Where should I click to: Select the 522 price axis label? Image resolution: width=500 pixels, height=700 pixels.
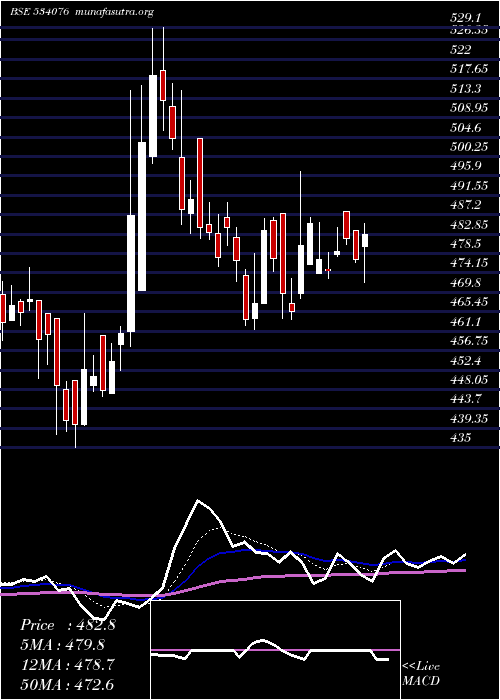[461, 50]
